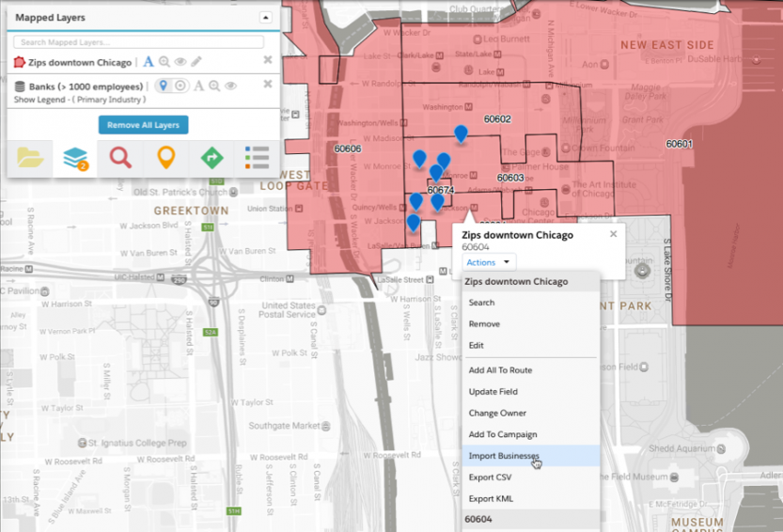Open the mapped layers stack tab
Image resolution: width=783 pixels, height=532 pixels.
tap(75, 158)
